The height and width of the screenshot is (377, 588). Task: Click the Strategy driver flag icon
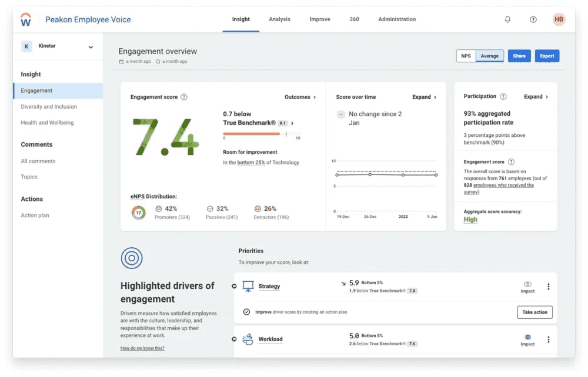point(249,285)
